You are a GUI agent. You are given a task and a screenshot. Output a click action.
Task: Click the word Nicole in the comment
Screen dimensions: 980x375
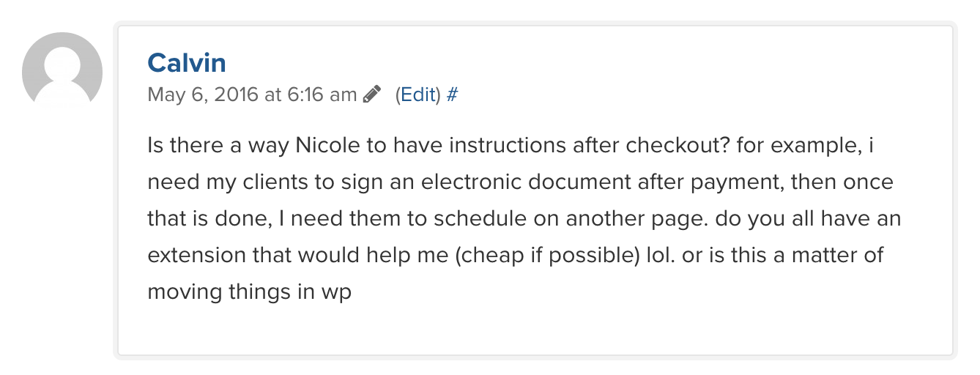[328, 145]
